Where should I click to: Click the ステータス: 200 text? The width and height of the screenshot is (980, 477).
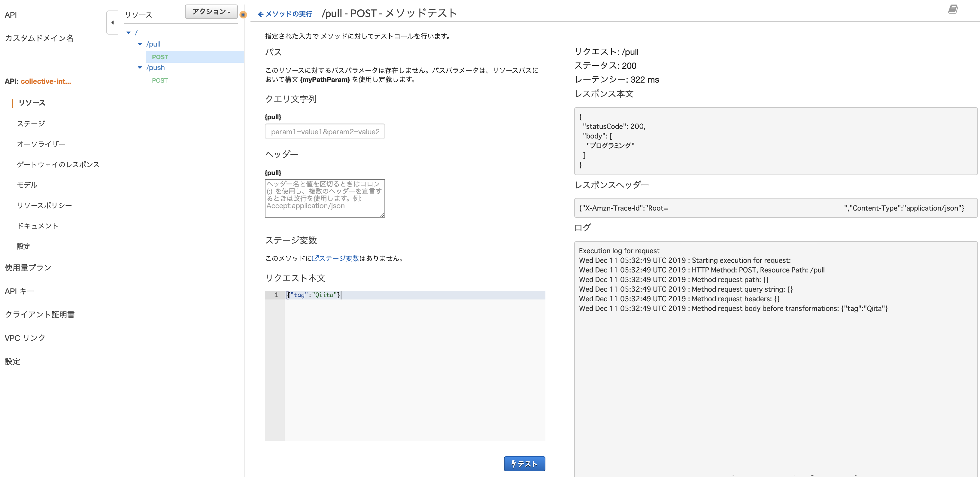pyautogui.click(x=605, y=66)
